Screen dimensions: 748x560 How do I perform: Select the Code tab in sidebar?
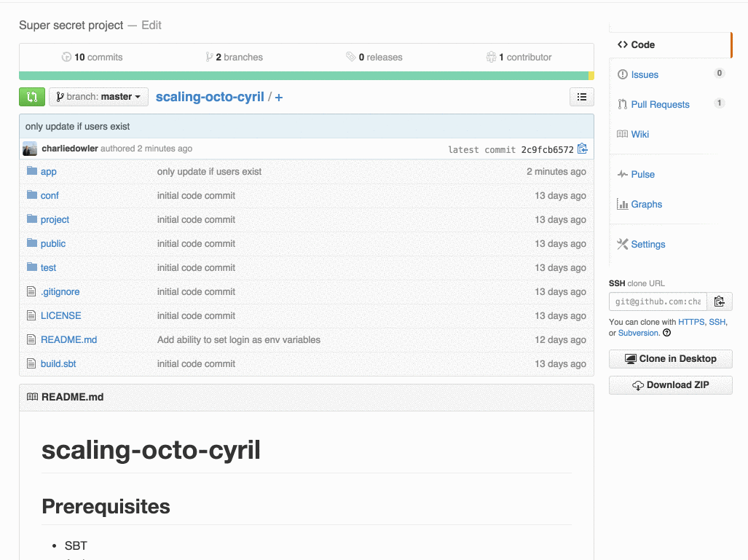[x=670, y=45]
